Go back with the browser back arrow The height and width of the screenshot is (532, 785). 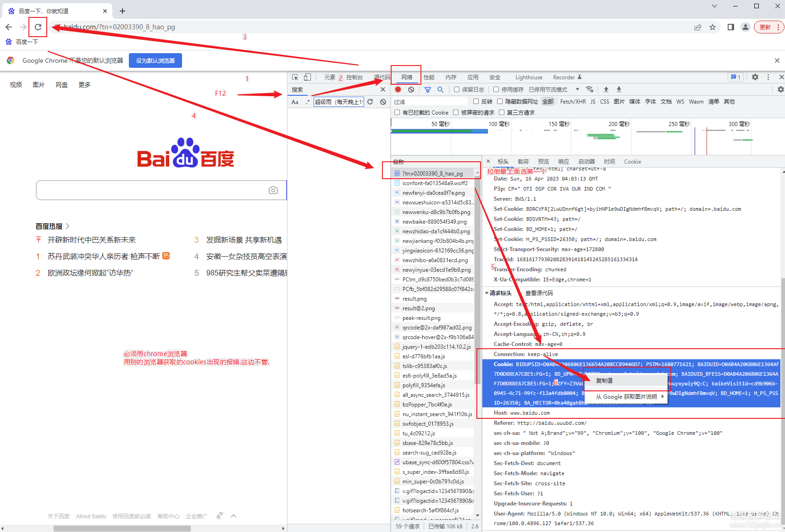pyautogui.click(x=9, y=27)
